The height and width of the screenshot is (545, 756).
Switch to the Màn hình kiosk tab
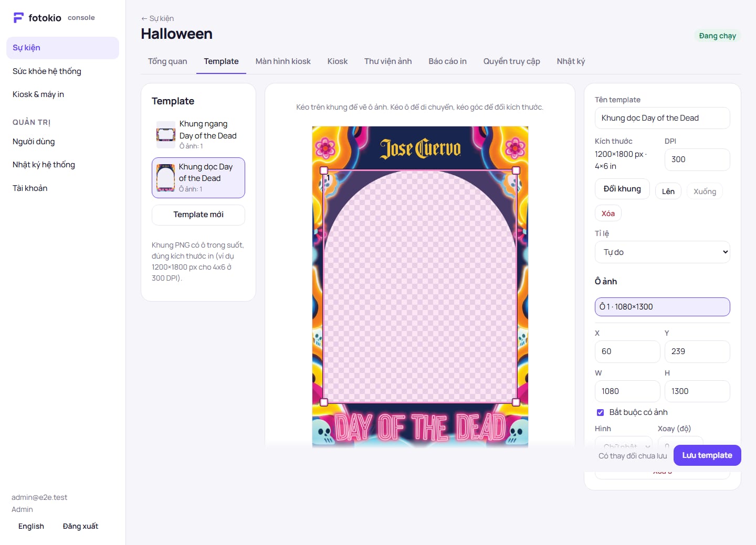click(283, 61)
